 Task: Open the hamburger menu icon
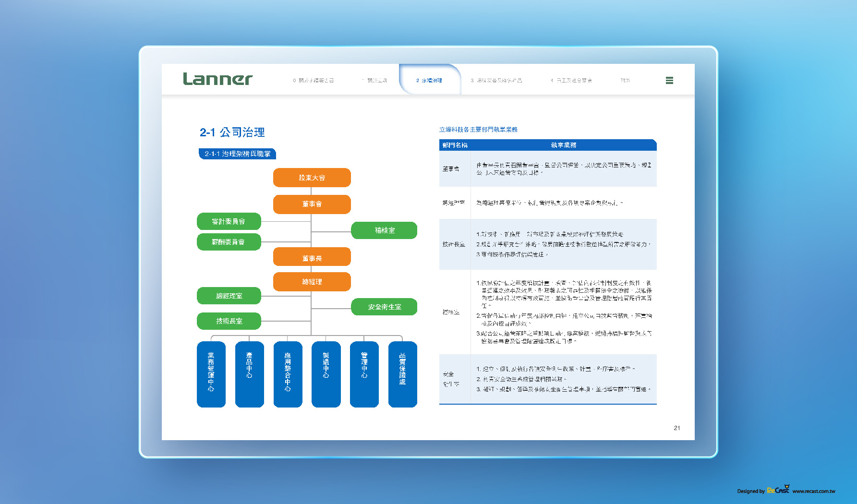[x=669, y=81]
